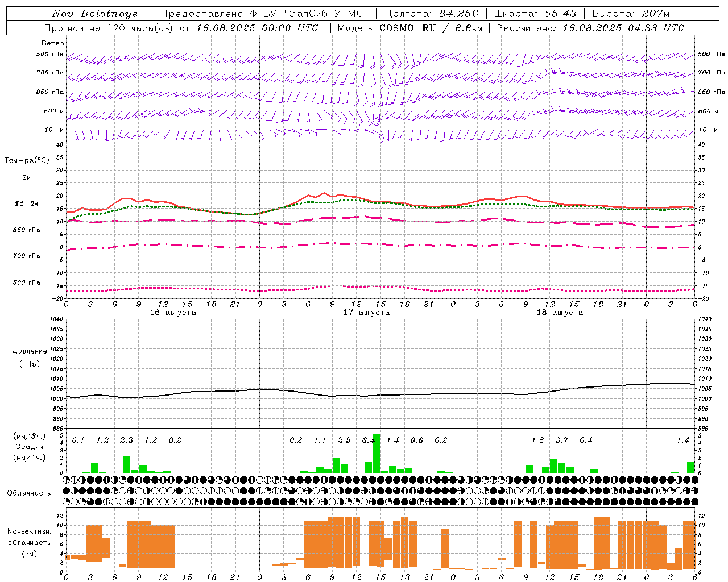Click the '(мм/3ч.)' unit label
This screenshot has width=728, height=582.
(29, 436)
